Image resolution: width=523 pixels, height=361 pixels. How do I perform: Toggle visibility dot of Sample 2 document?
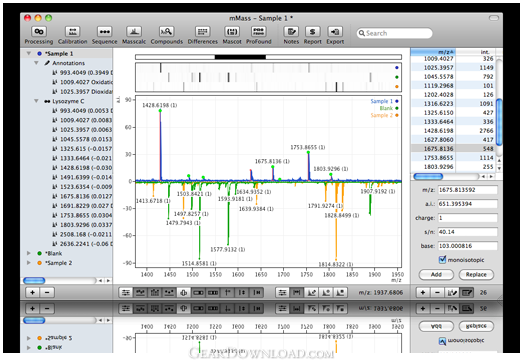tap(39, 263)
